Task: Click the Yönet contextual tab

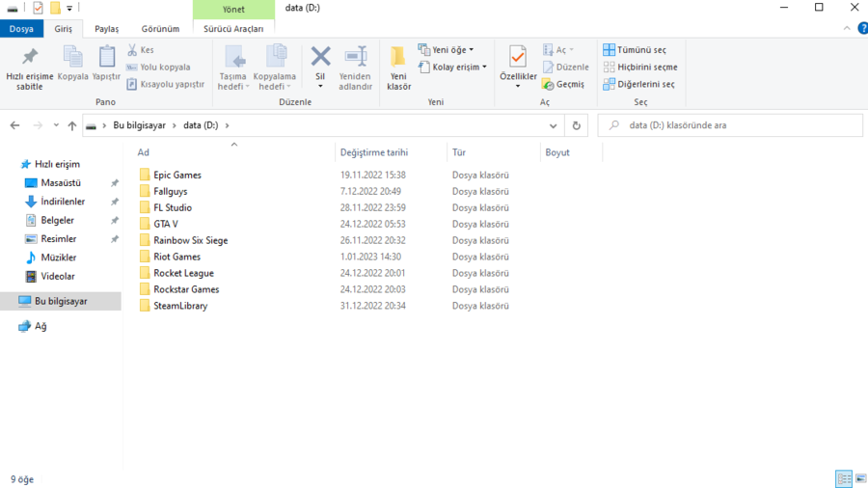Action: [x=233, y=10]
